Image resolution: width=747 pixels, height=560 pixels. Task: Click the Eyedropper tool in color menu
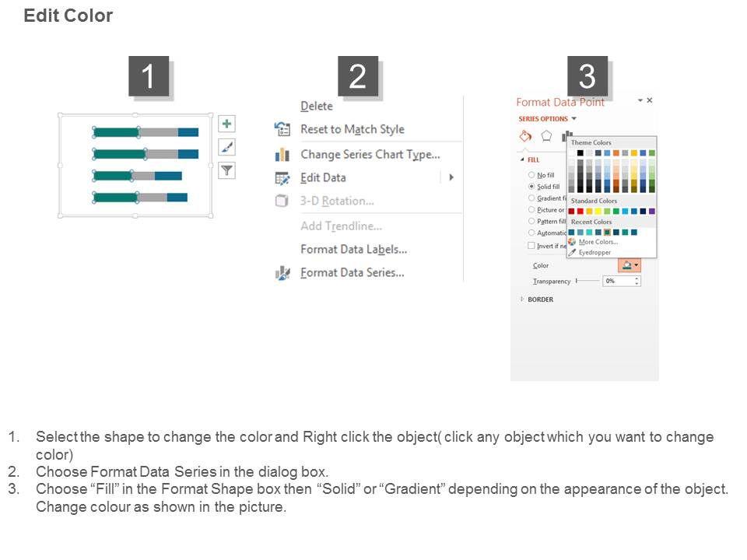click(x=594, y=252)
